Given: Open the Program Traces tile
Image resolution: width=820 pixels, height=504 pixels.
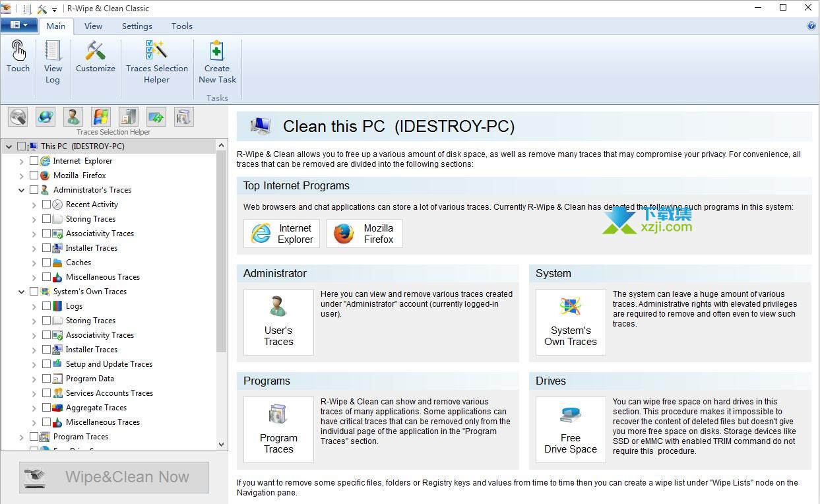Looking at the screenshot, I should [278, 429].
